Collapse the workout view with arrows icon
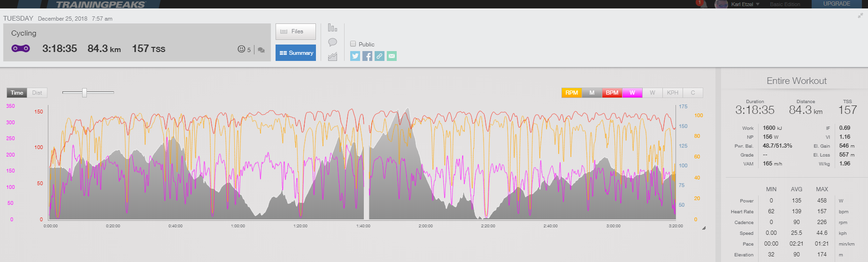Screen dimensions: 868x262 (x=860, y=15)
